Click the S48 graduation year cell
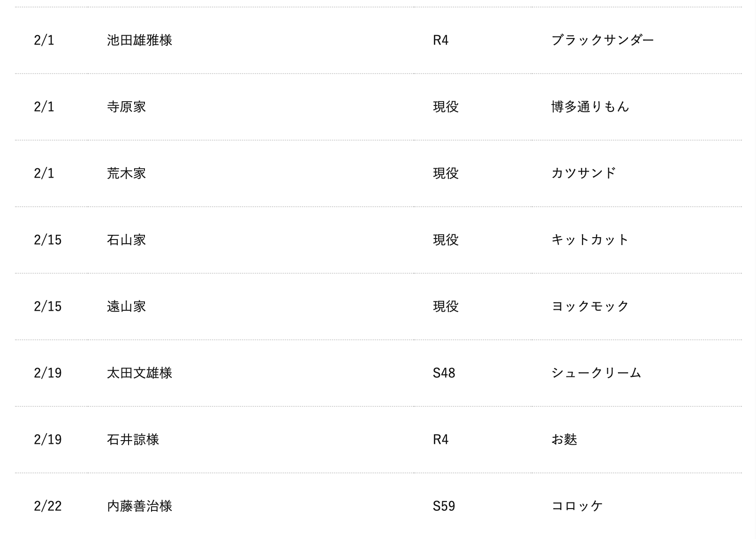Image resolution: width=756 pixels, height=539 pixels. 444,373
